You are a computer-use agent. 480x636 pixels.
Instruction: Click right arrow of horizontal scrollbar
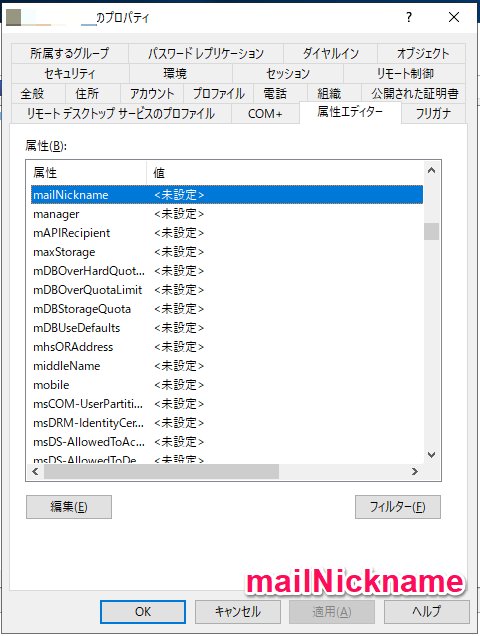click(414, 471)
